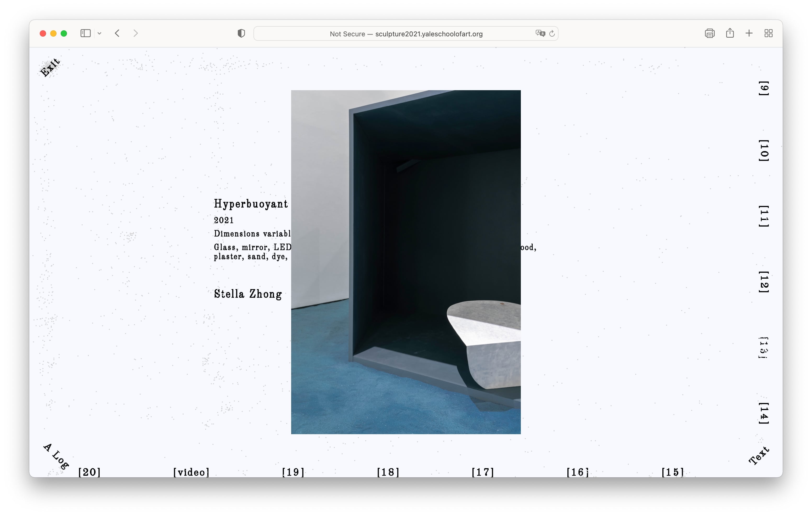This screenshot has width=812, height=516.
Task: Open the A Log link
Action: tap(56, 456)
